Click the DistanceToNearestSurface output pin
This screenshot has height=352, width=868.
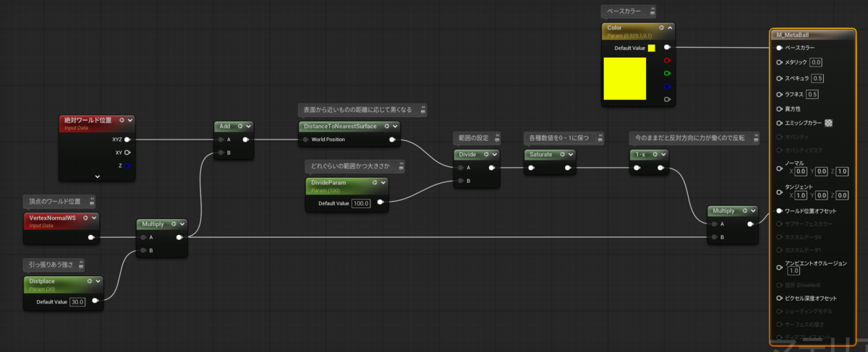(392, 139)
